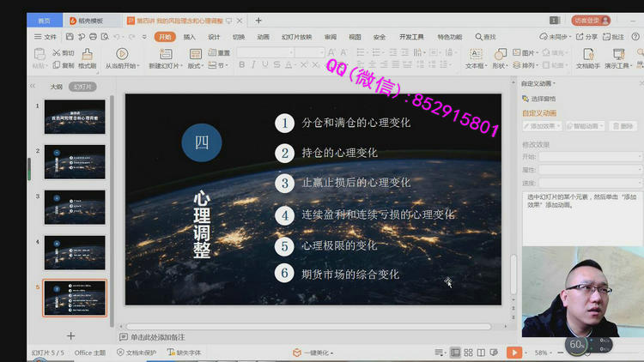644x362 pixels.
Task: Click the 从当前开始 slideshow play icon
Action: point(122,53)
